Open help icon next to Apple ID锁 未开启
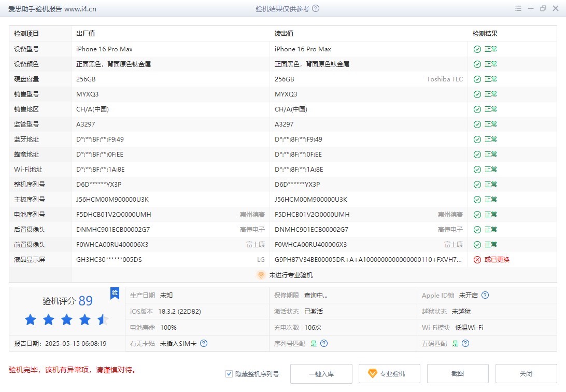This screenshot has width=566, height=392. tap(485, 295)
